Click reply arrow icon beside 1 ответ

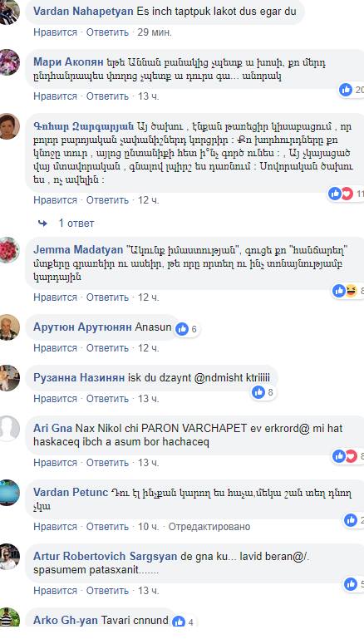pos(42,224)
